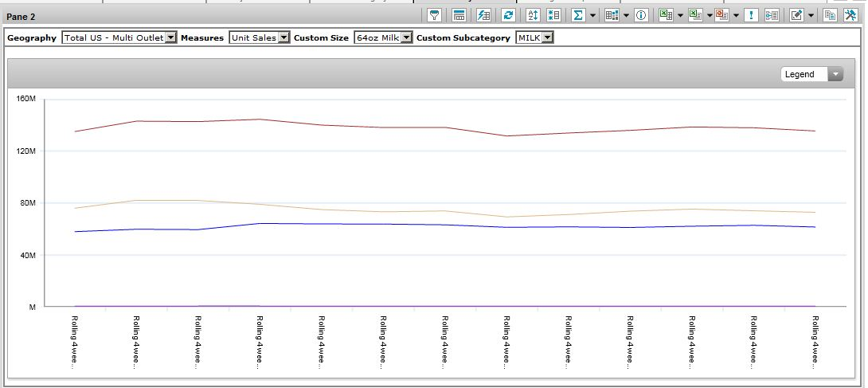
Task: Click the filter funnel icon
Action: (435, 16)
